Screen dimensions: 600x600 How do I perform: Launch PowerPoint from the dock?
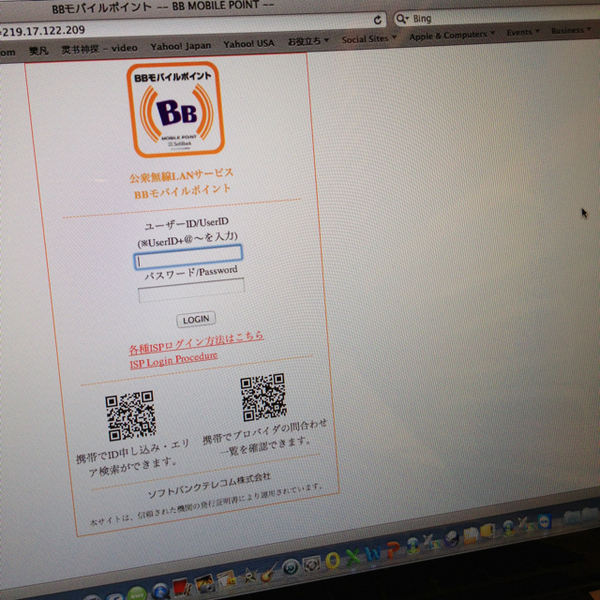click(393, 550)
